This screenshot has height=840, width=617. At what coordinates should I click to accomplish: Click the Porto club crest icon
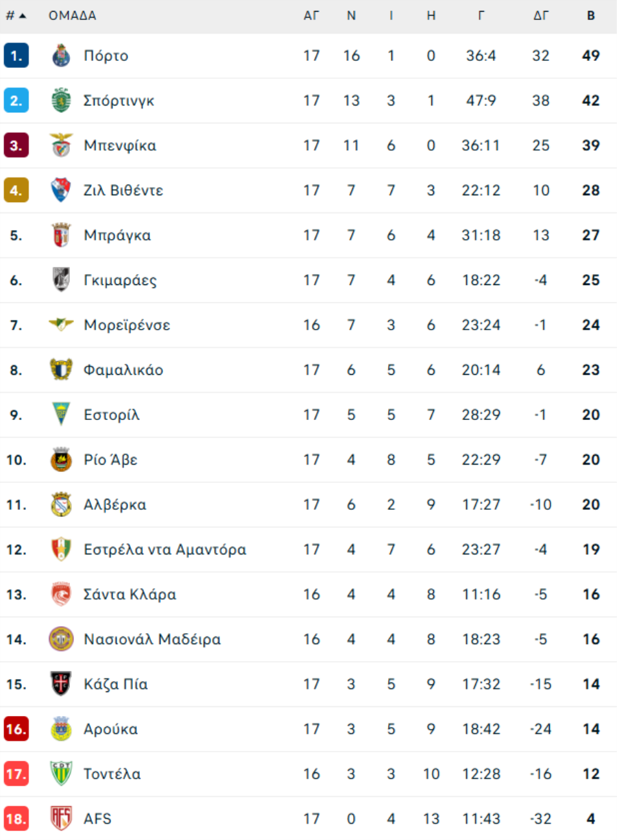coord(61,55)
